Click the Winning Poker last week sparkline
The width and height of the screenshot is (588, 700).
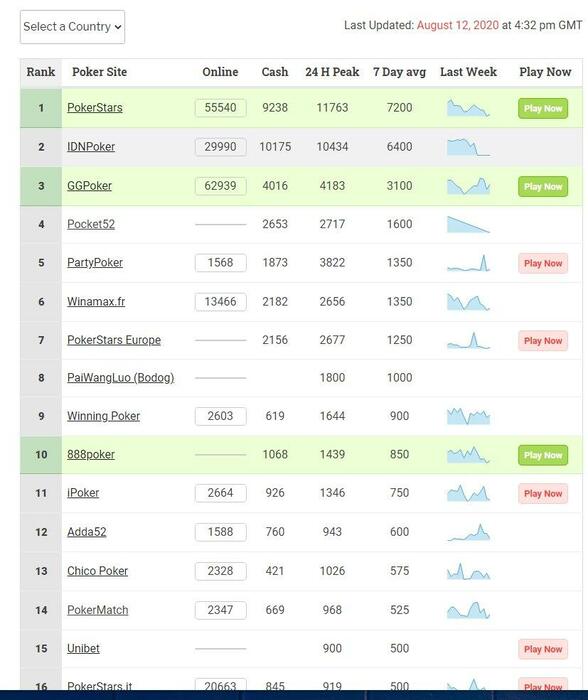pos(468,416)
